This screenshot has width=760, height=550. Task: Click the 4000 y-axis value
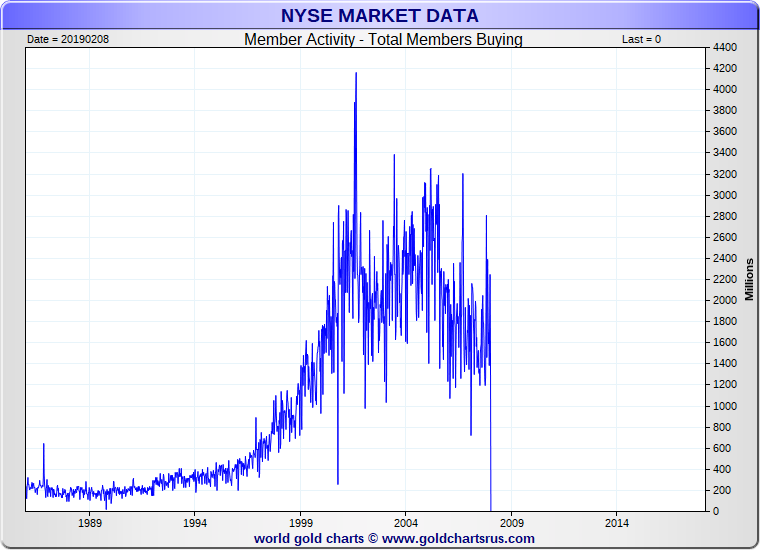tap(725, 89)
